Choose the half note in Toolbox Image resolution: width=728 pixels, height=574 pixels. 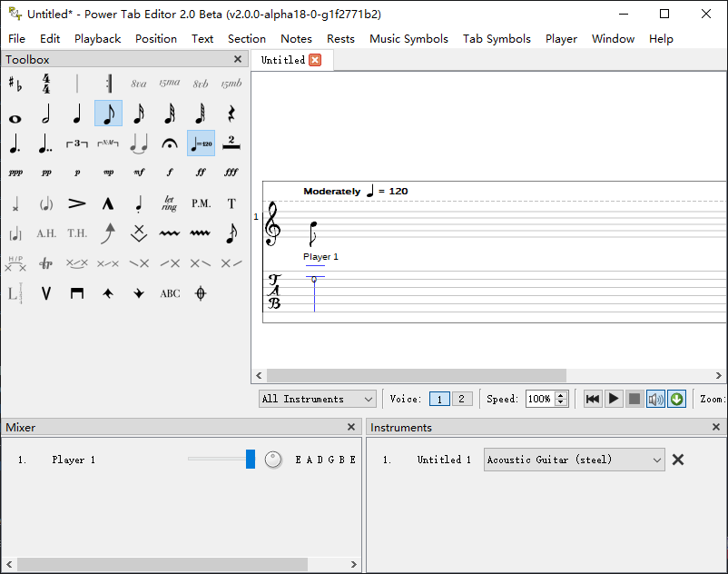coord(46,114)
